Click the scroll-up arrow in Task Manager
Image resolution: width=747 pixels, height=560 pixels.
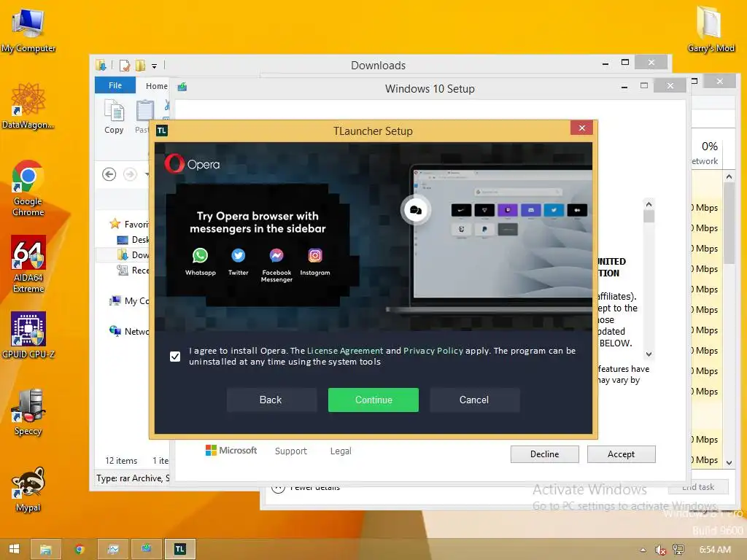click(x=729, y=176)
